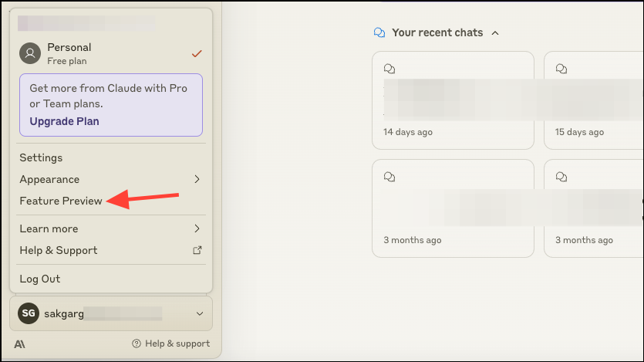The height and width of the screenshot is (362, 644).
Task: Expand the Appearance chevron arrow
Action: (197, 179)
